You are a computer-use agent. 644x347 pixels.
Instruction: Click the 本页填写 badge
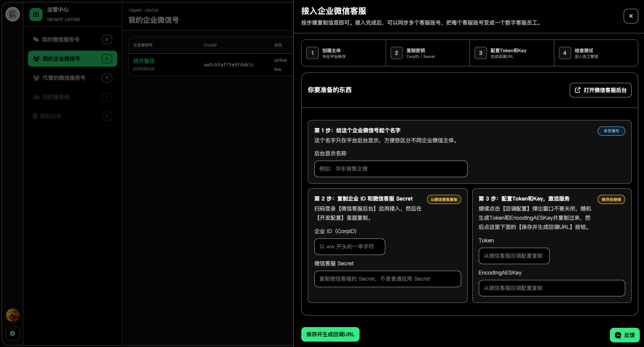coord(611,131)
